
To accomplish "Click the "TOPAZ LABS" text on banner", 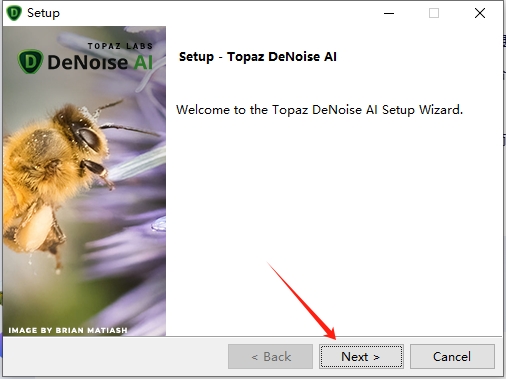I will click(x=120, y=46).
